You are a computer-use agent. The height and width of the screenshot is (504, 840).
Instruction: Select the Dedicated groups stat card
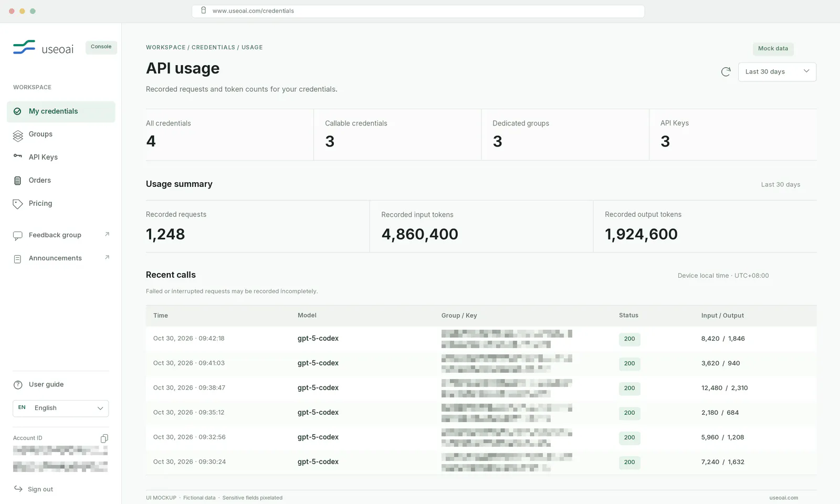[565, 135]
